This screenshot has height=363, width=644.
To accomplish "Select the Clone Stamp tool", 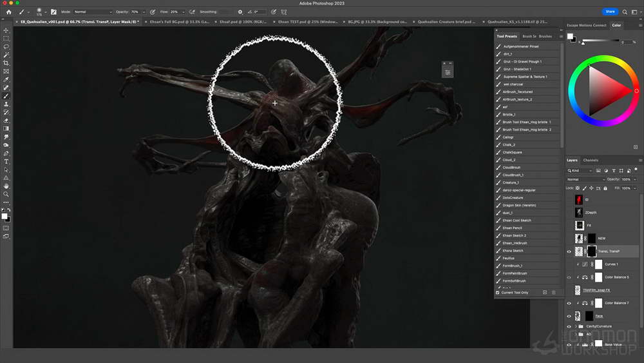I will point(6,104).
